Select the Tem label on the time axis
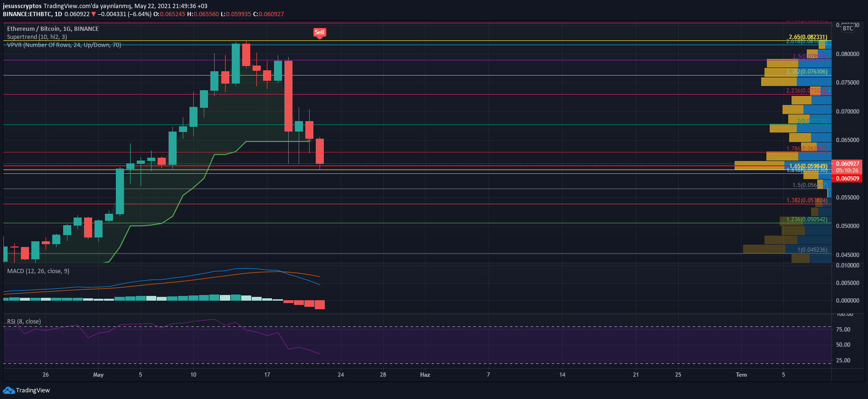The height and width of the screenshot is (399, 868). (741, 375)
